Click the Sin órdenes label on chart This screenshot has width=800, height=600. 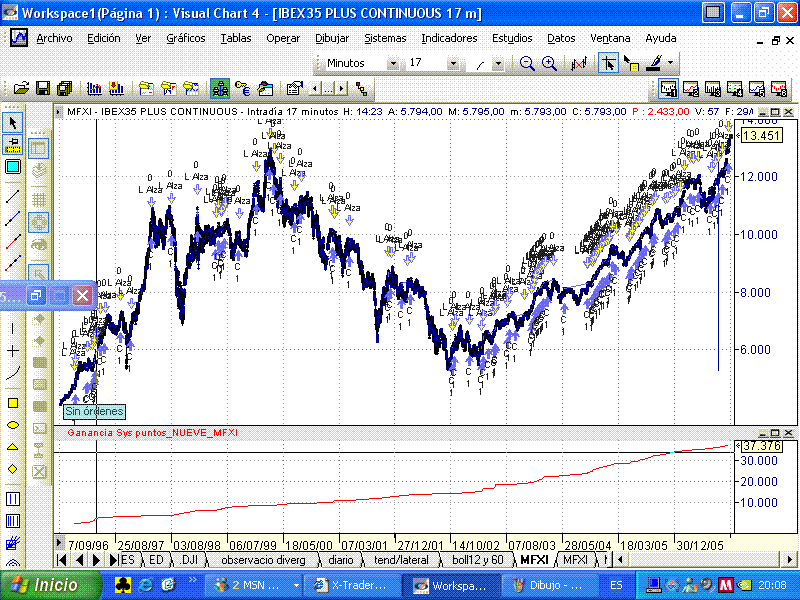tap(94, 411)
